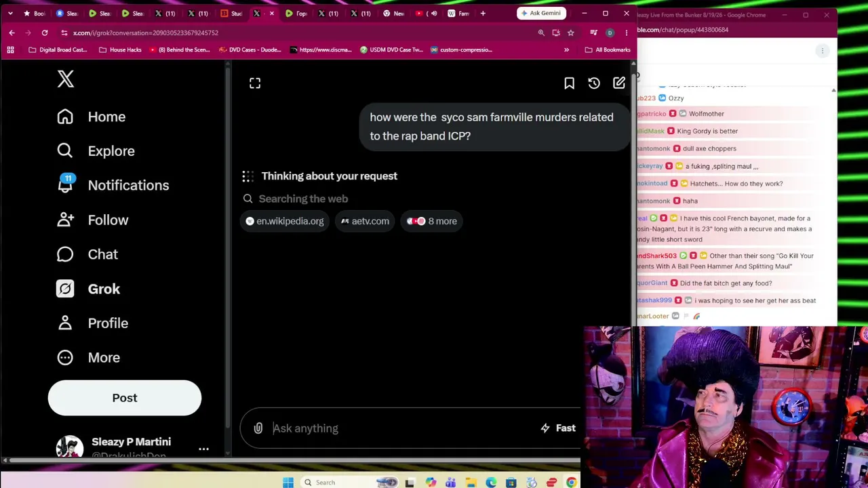Switch to Chrome from the taskbar
Screen dimensions: 868x488
pos(572,483)
